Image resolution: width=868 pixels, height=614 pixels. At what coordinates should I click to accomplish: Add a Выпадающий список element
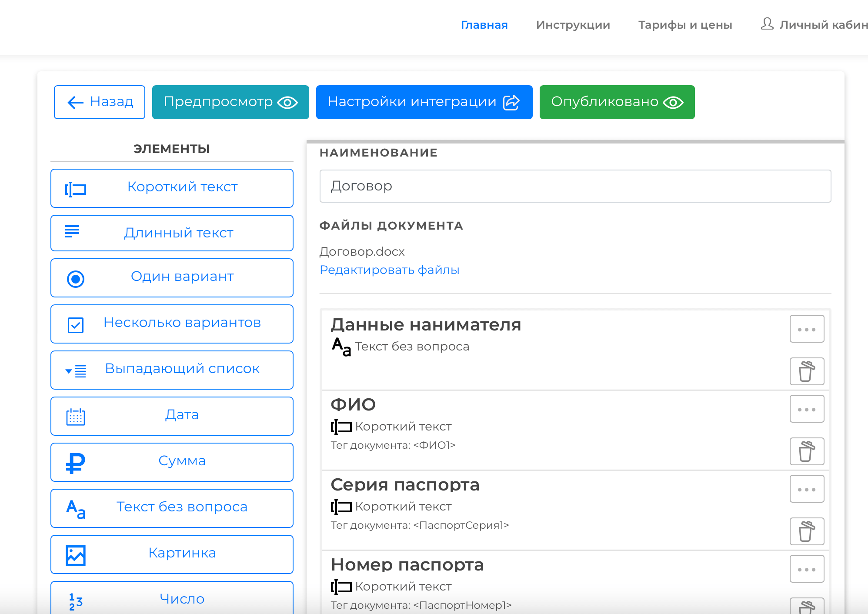pyautogui.click(x=172, y=370)
